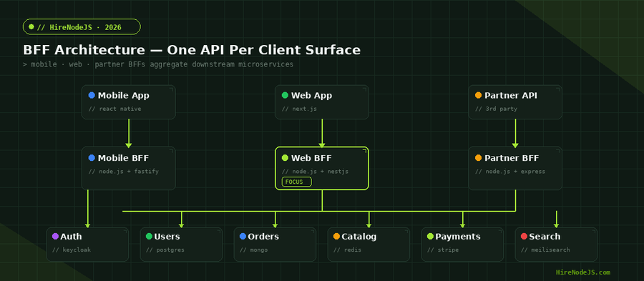Image resolution: width=644 pixels, height=281 pixels.
Task: Click the red dot beside Search
Action: coord(524,236)
